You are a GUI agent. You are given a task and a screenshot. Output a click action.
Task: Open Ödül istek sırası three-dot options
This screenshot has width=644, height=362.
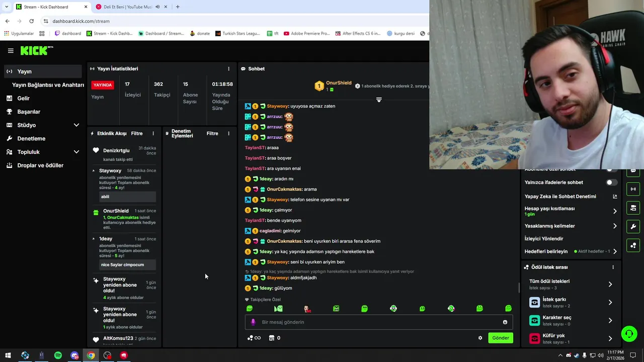[x=613, y=267]
